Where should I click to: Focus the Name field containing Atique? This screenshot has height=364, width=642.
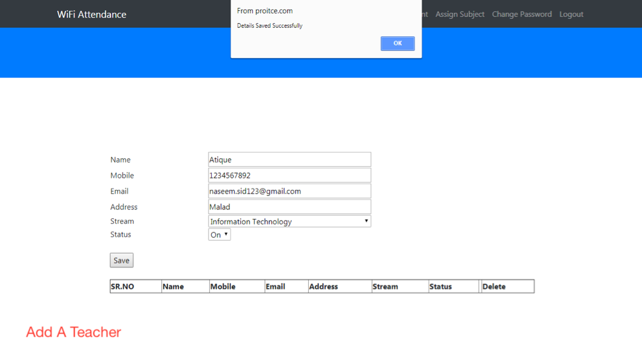[x=289, y=160]
